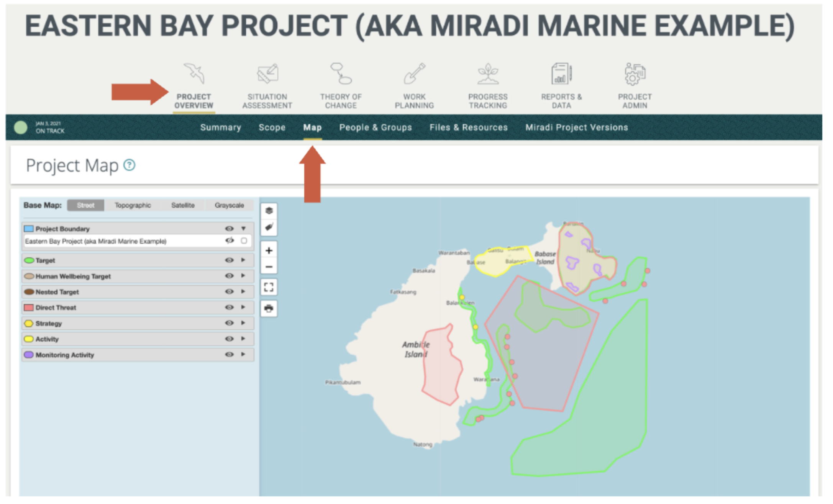Click the map layers stack icon
The width and height of the screenshot is (833, 504).
(x=269, y=210)
